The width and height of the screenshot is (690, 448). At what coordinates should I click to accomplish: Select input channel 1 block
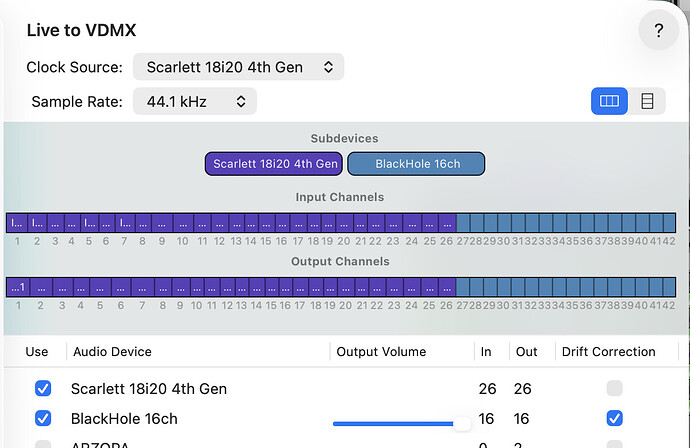tap(17, 223)
